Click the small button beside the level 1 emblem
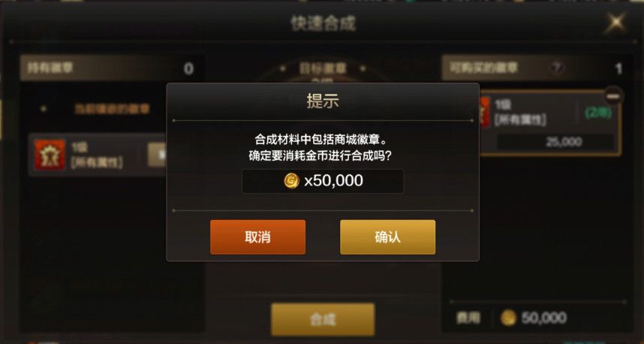644x344 pixels. pyautogui.click(x=157, y=155)
